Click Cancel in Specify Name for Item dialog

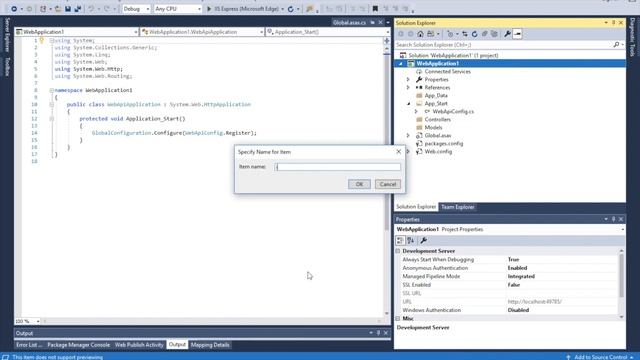pyautogui.click(x=388, y=184)
